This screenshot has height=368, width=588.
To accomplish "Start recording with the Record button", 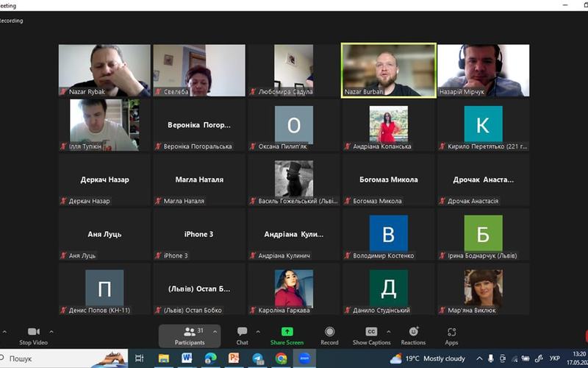I will point(329,336).
